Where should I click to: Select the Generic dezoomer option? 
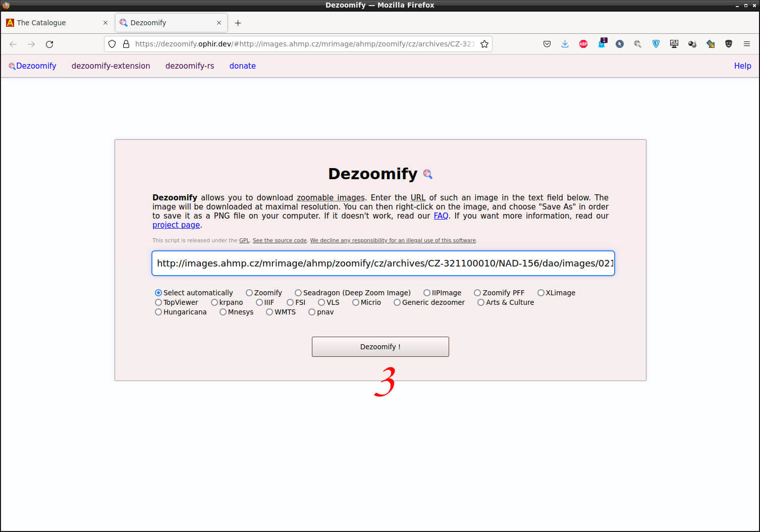397,302
